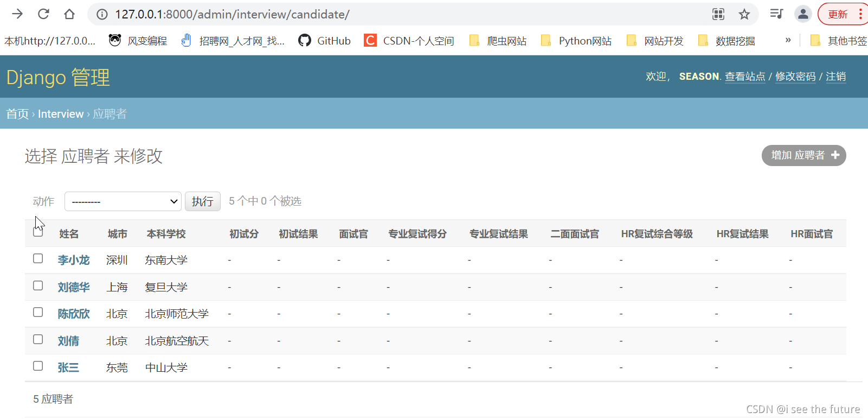Toggle the select-all header checkbox
The height and width of the screenshot is (419, 868).
tap(38, 231)
